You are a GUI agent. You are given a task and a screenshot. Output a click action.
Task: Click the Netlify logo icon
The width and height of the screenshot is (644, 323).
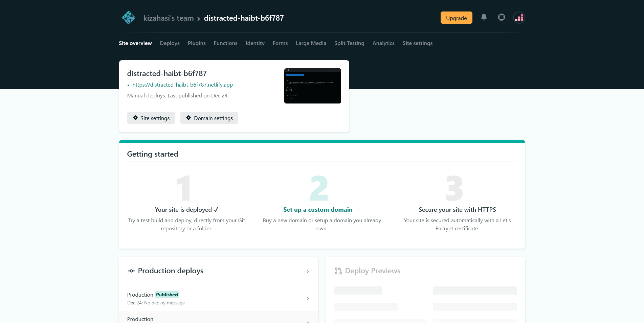coord(128,18)
